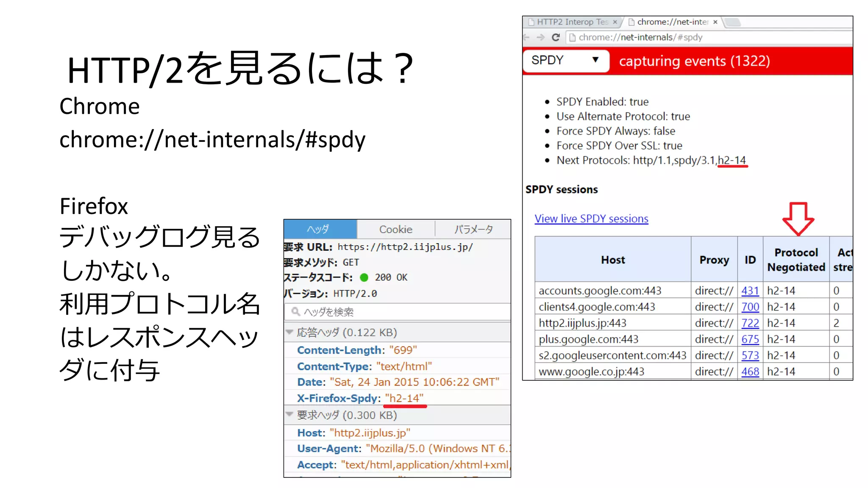This screenshot has width=868, height=488.
Task: Open the SPDY view dropdown
Action: tap(566, 61)
